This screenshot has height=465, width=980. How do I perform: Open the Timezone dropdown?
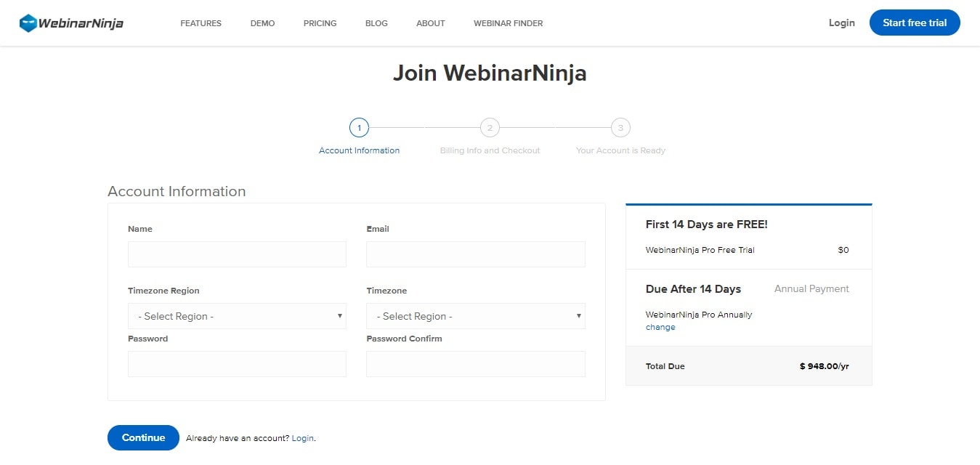coord(475,316)
